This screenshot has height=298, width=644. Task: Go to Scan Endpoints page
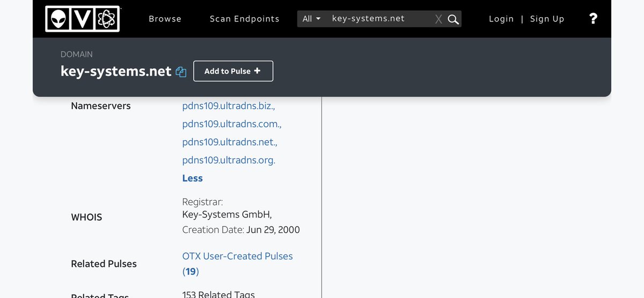click(x=244, y=19)
